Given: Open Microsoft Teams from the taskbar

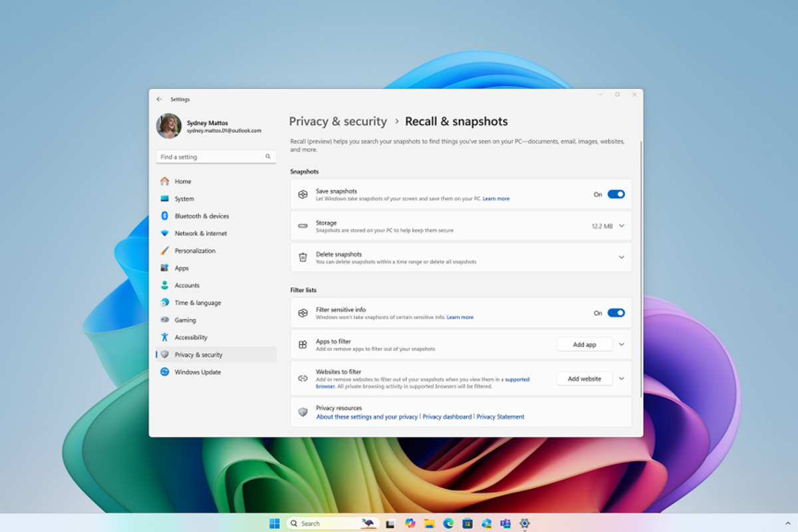Looking at the screenshot, I should click(x=505, y=523).
